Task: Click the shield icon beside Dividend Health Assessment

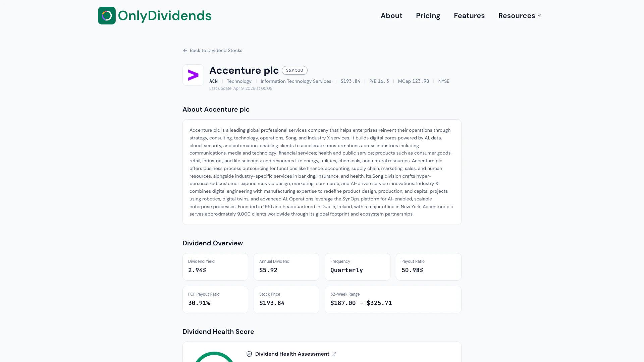Action: click(249, 354)
